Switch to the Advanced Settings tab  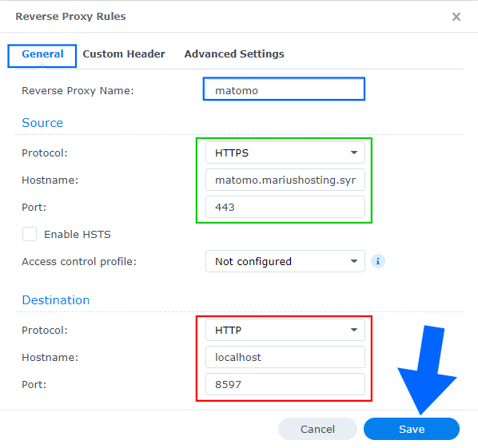[234, 54]
